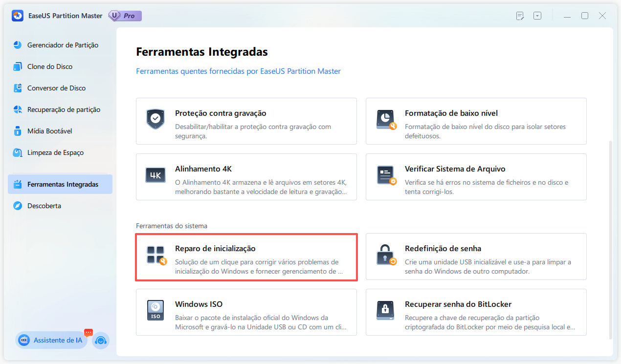Switch to Clone do Disco
The height and width of the screenshot is (364, 621).
click(x=60, y=66)
